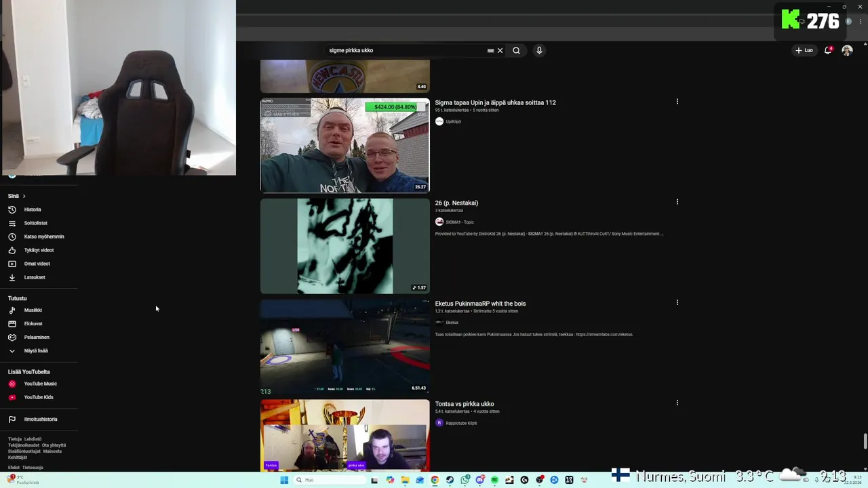
Task: Open options menu for 26 (p. Nestakai)
Action: (x=677, y=202)
